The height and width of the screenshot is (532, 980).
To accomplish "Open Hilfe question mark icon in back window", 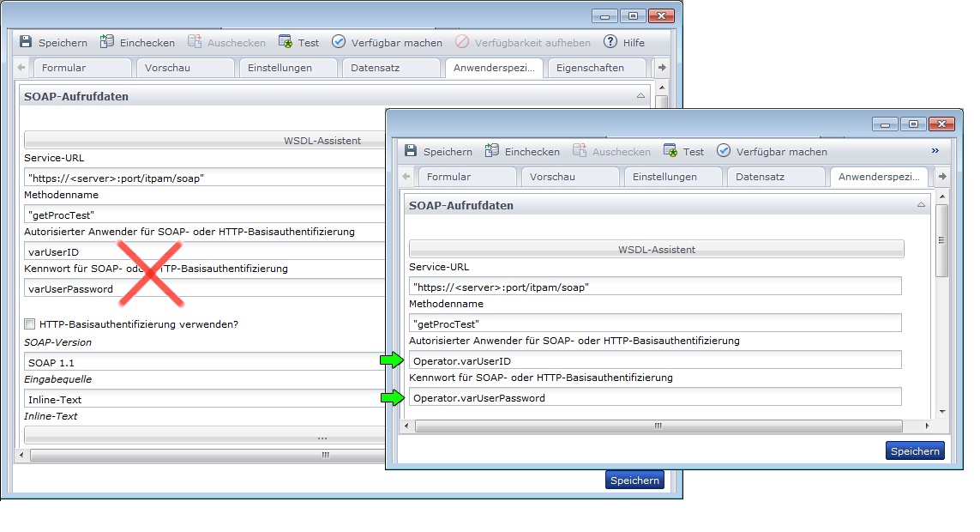I will point(610,41).
